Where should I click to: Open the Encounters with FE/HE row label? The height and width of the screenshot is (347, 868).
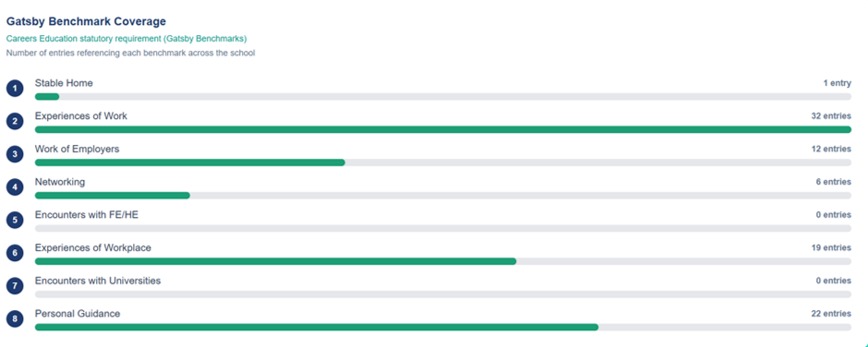click(x=87, y=215)
